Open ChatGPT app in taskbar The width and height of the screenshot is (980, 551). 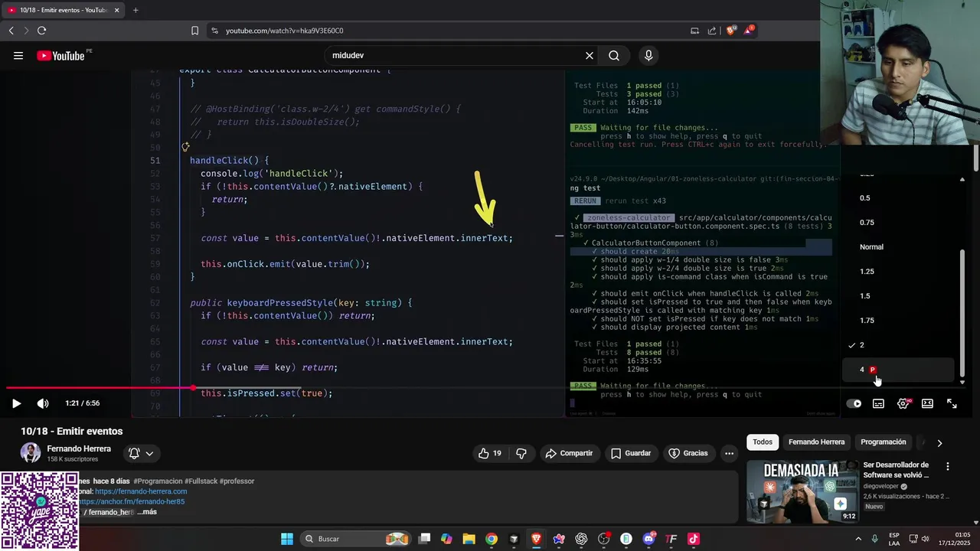click(x=581, y=539)
